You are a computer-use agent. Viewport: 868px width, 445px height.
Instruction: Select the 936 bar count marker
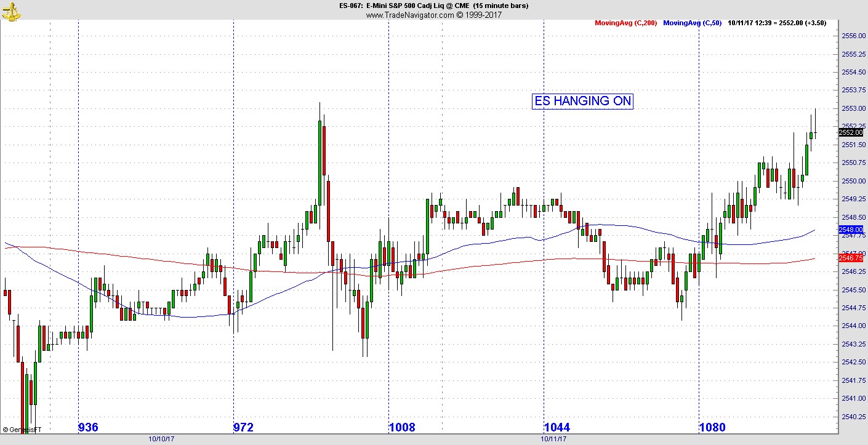pyautogui.click(x=89, y=428)
